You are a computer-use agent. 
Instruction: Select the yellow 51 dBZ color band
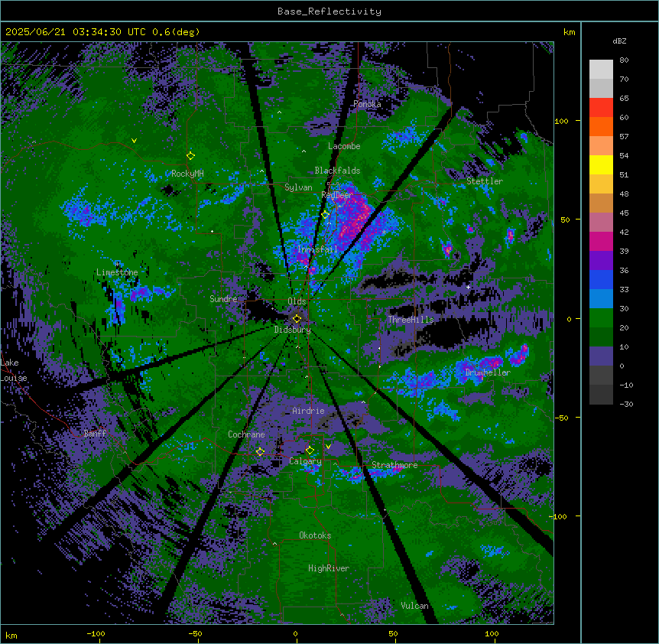click(601, 164)
